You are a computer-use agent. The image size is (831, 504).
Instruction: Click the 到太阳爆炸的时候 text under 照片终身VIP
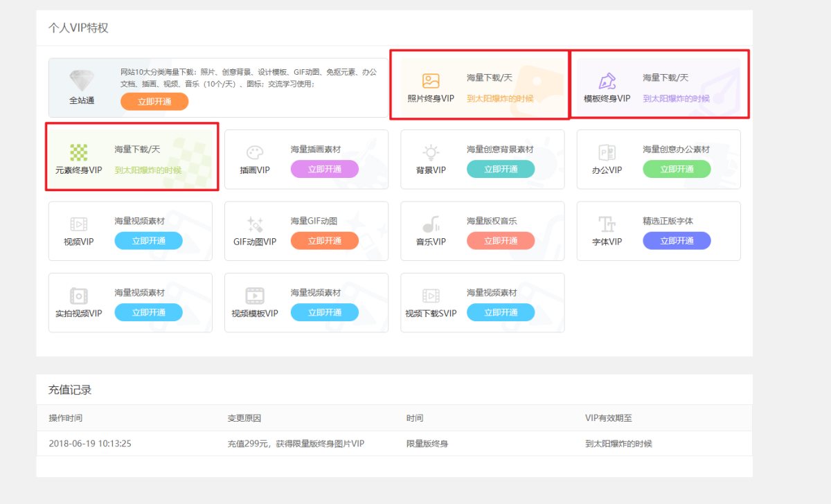point(500,98)
